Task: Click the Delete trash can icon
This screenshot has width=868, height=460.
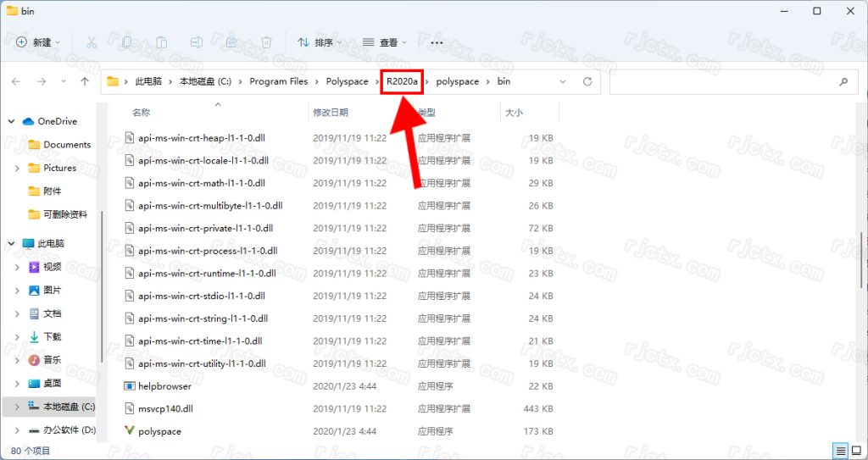Action: 266,42
